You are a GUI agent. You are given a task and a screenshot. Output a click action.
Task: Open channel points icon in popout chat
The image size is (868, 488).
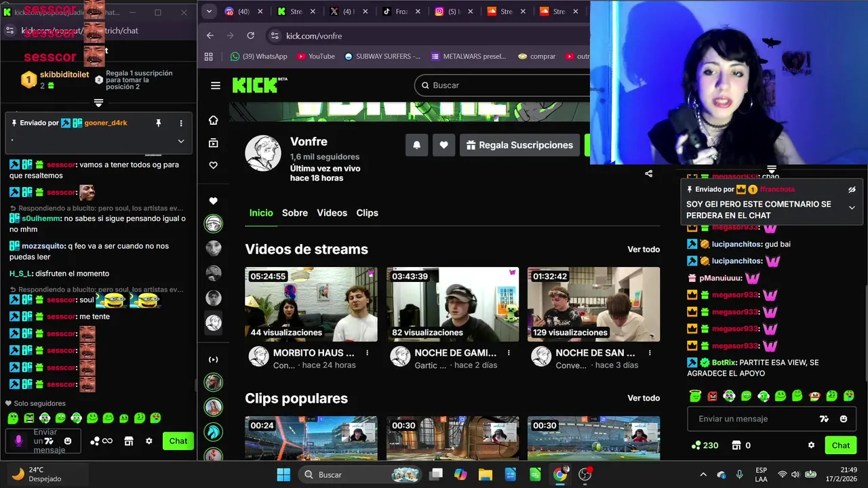point(100,441)
